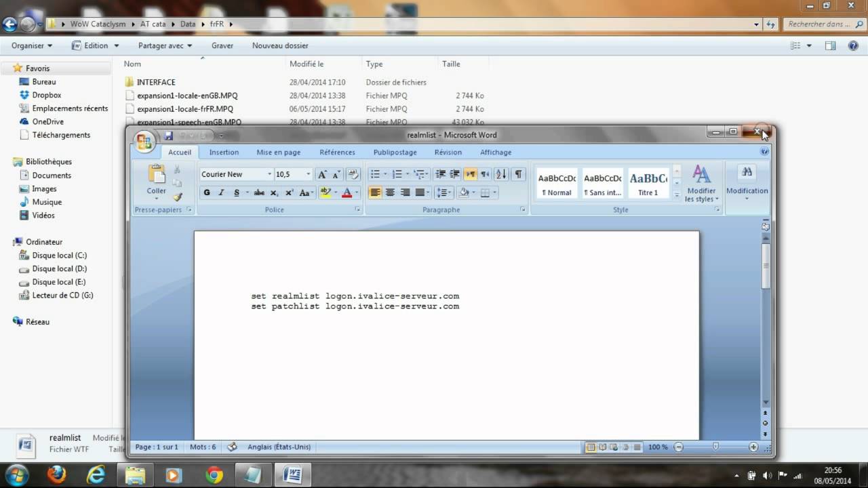Toggle paragraph marks display ¶

(518, 174)
